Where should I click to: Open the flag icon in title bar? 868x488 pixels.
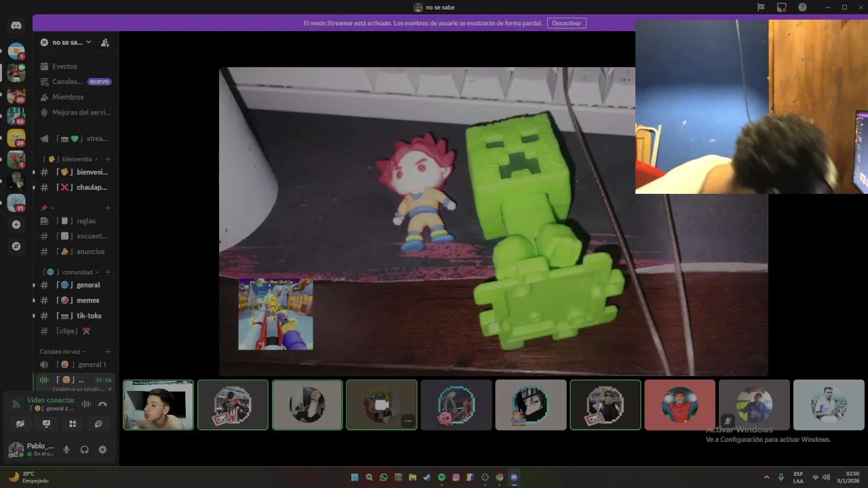761,7
